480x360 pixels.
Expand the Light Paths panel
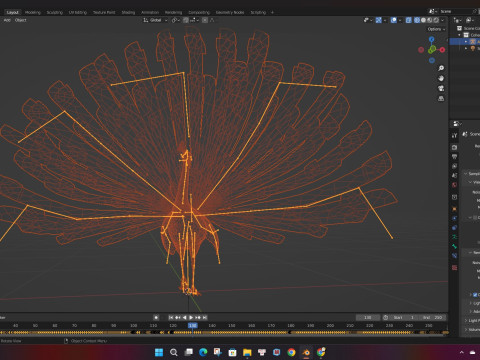tap(466, 321)
